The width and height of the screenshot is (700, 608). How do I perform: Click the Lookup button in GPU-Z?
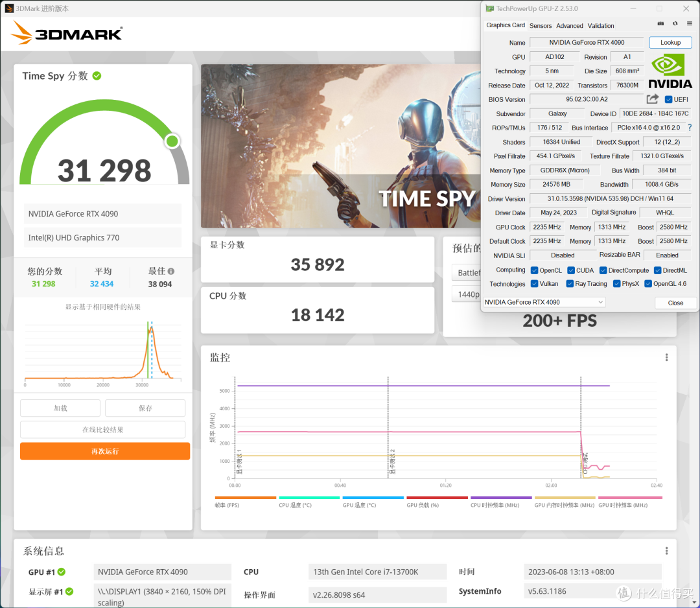coord(670,42)
